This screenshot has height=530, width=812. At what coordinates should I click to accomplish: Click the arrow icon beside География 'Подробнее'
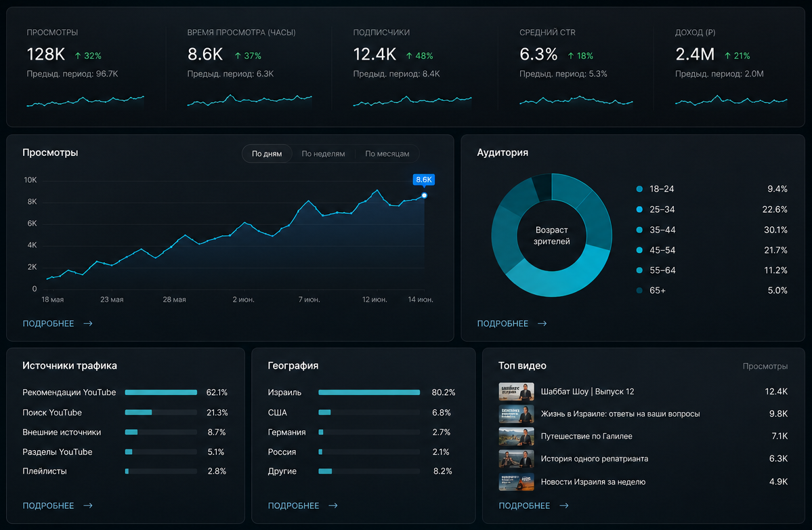[x=333, y=505]
